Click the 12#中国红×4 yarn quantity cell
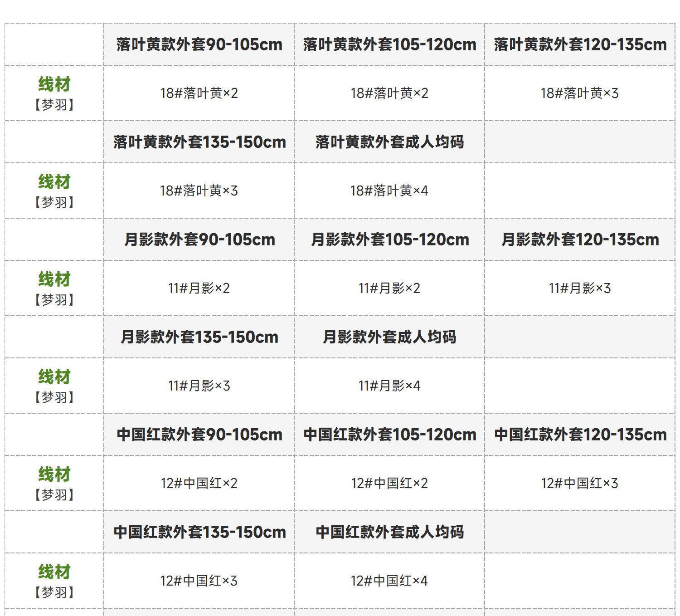This screenshot has width=680, height=616. (x=389, y=581)
